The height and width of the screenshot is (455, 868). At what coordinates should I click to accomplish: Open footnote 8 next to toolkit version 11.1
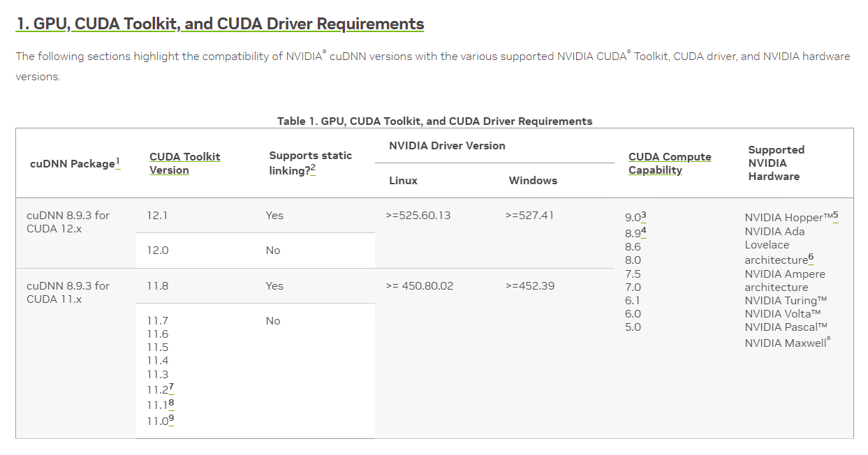pos(171,403)
